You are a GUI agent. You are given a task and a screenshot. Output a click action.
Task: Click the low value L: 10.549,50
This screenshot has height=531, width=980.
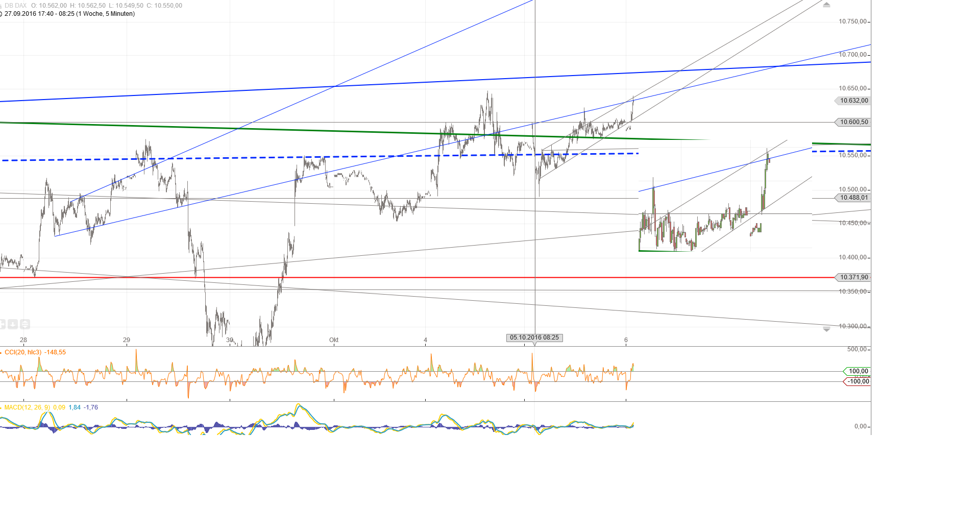[x=126, y=6]
